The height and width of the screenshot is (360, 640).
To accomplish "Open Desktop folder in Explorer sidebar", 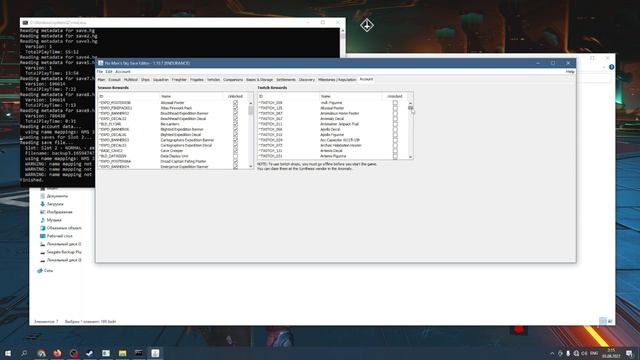I will [x=59, y=236].
